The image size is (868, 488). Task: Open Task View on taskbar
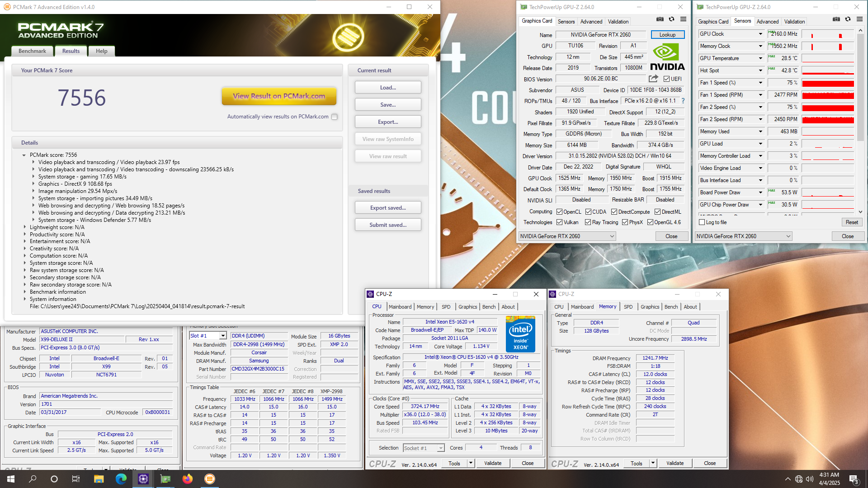pyautogui.click(x=76, y=479)
